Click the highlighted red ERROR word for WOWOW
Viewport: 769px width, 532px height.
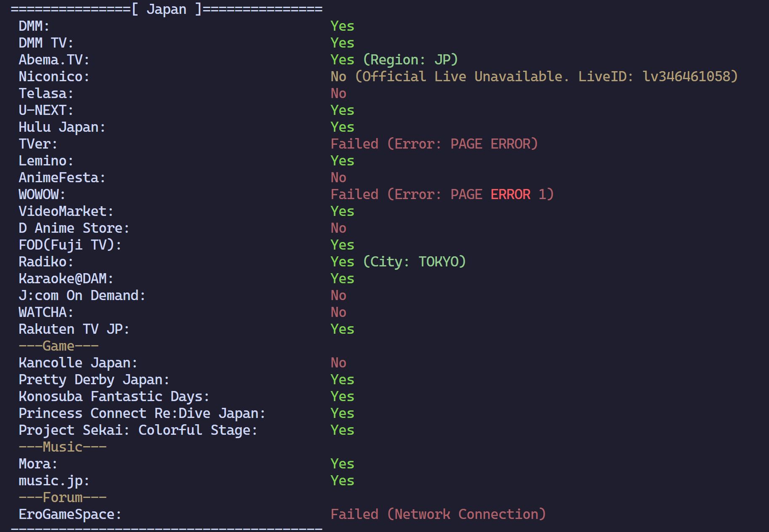510,194
